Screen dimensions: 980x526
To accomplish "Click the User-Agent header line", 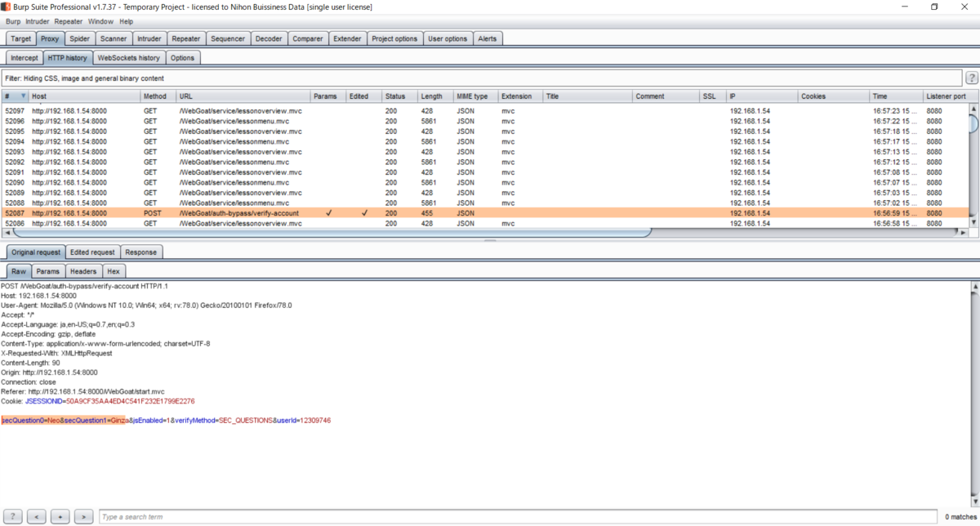I will coord(146,305).
